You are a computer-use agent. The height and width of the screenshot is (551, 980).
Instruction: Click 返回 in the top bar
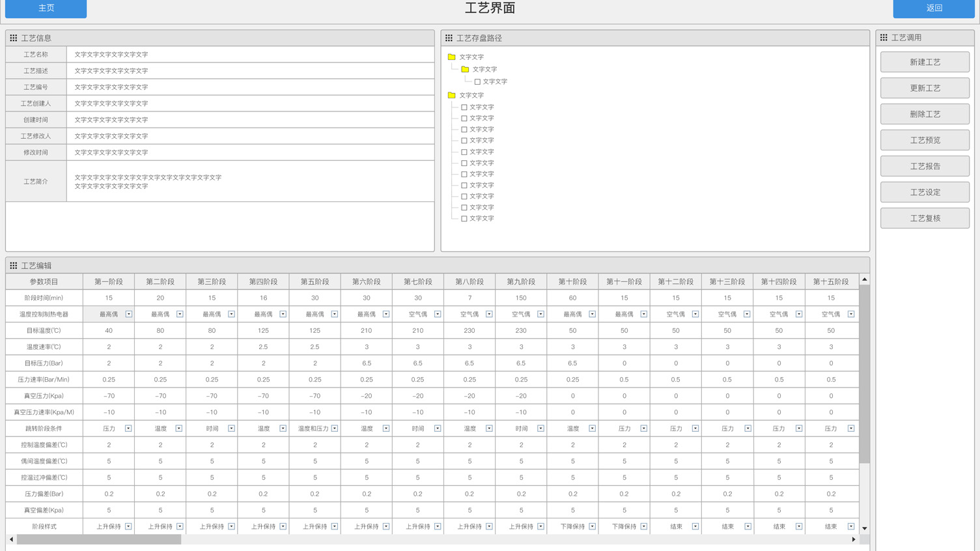click(934, 8)
